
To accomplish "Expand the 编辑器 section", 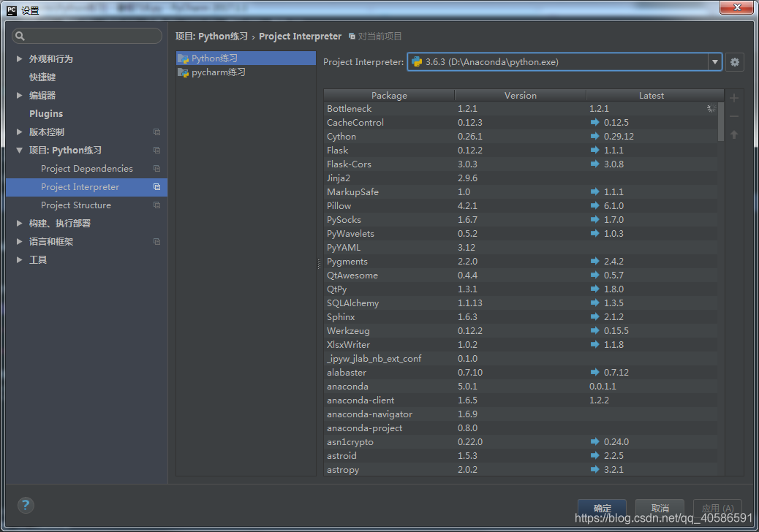I will [19, 95].
